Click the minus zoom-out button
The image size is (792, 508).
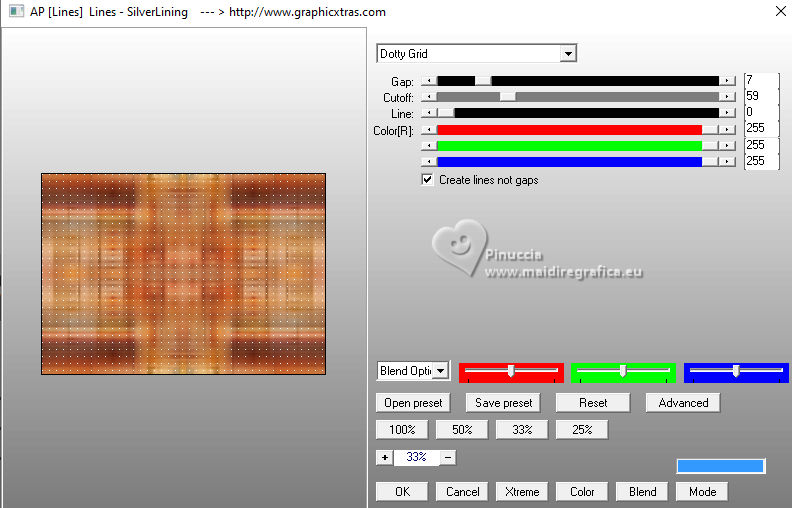[x=448, y=458]
